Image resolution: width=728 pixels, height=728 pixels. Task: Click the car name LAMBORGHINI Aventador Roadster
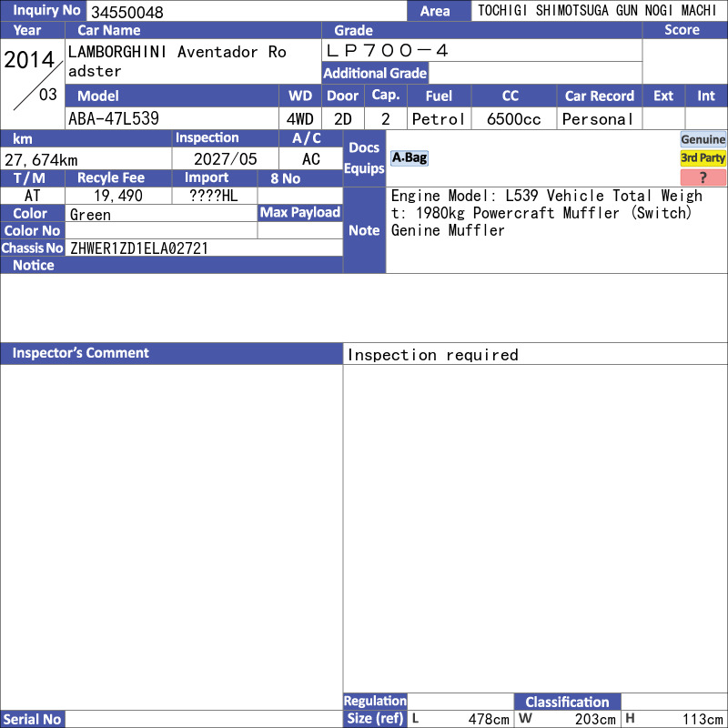click(x=177, y=61)
